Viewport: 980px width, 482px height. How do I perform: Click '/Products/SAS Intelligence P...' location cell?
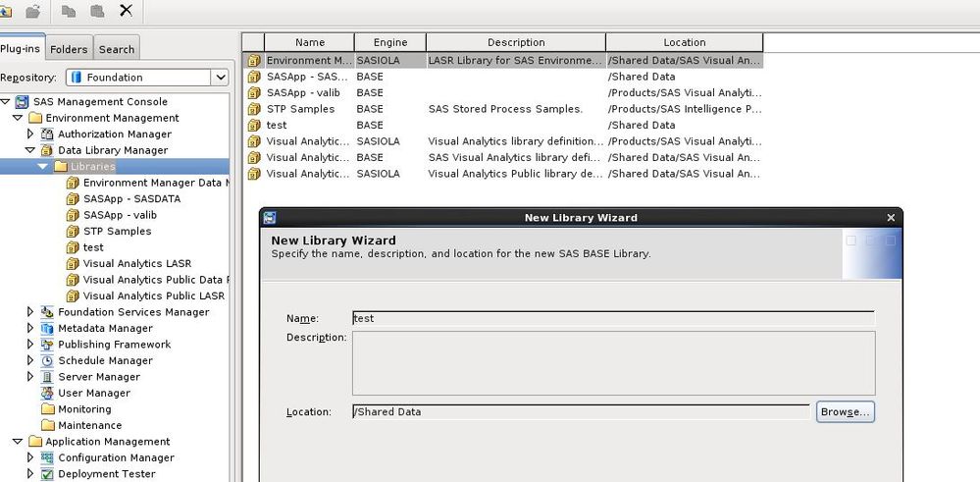click(x=685, y=109)
